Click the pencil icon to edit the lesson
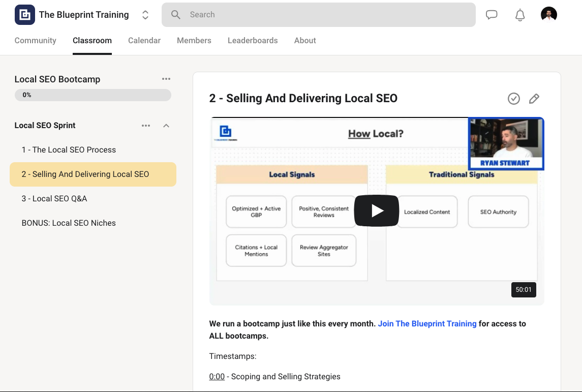 click(534, 99)
